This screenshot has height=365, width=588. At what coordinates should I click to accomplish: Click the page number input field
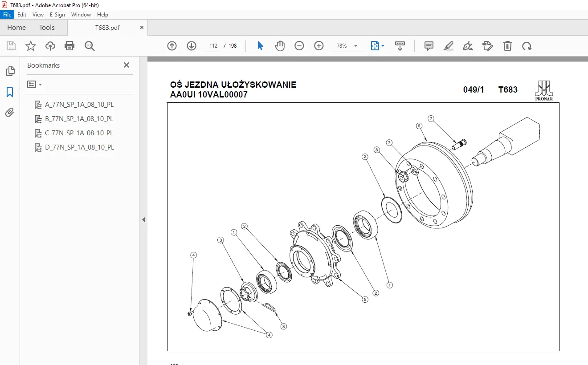click(213, 46)
